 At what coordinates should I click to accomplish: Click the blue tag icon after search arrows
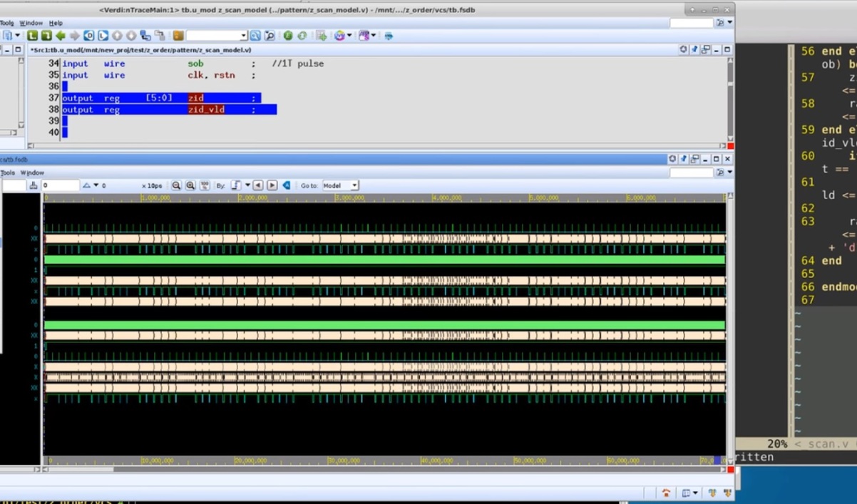[x=287, y=185]
